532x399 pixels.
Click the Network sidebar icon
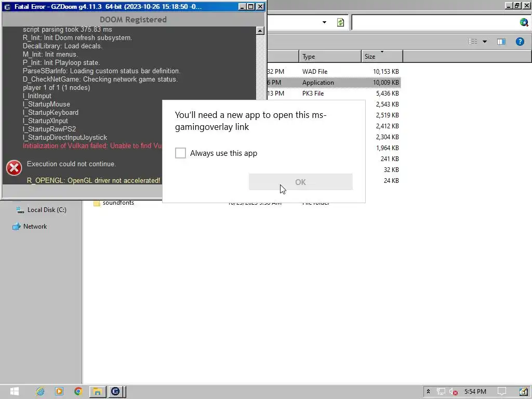click(x=16, y=227)
